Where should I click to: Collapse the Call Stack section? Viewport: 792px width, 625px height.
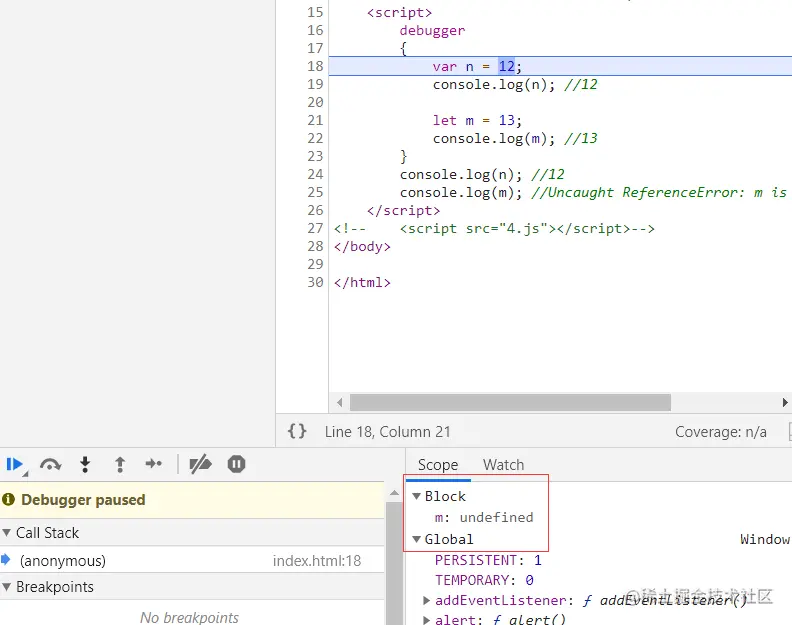point(7,533)
